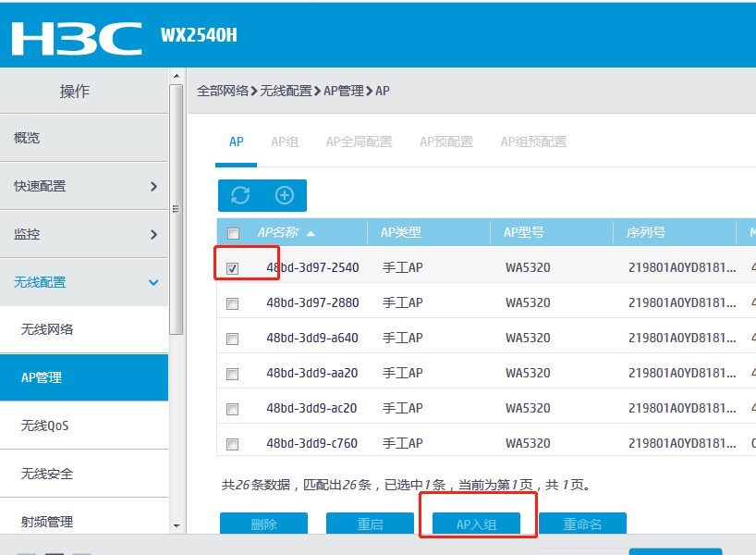Click AP name 48bd-3dd9-ac20
The width and height of the screenshot is (756, 555).
tap(311, 409)
